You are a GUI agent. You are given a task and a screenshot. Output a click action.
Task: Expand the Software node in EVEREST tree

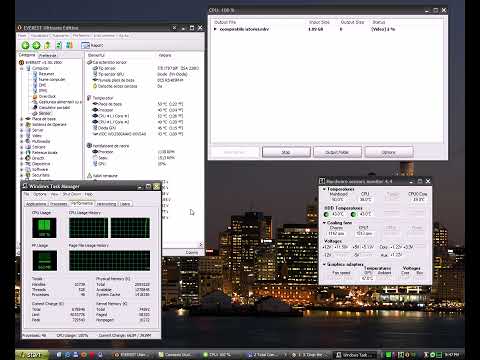[x=22, y=170]
